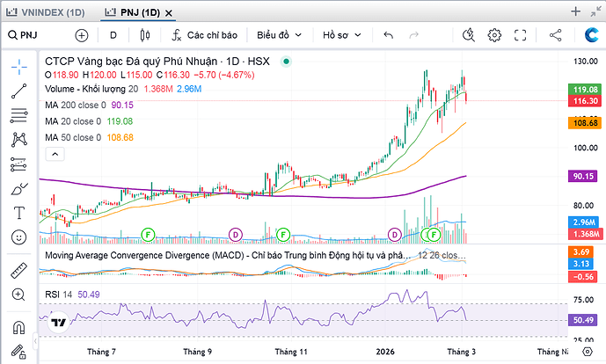The image size is (606, 364).
Task: Click the zoom in tool
Action: [18, 295]
